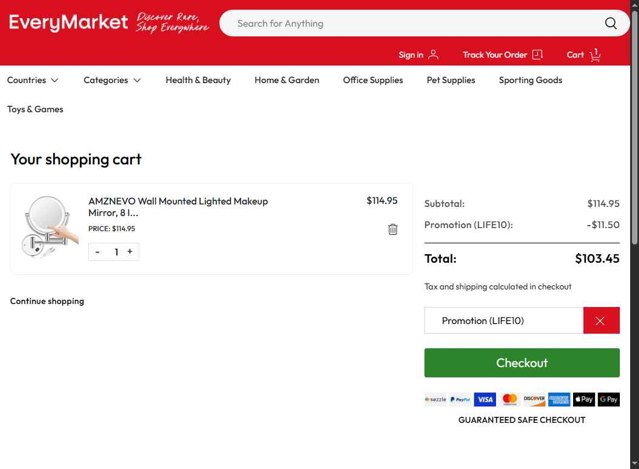Click the Sezzle payment icon

pyautogui.click(x=436, y=399)
